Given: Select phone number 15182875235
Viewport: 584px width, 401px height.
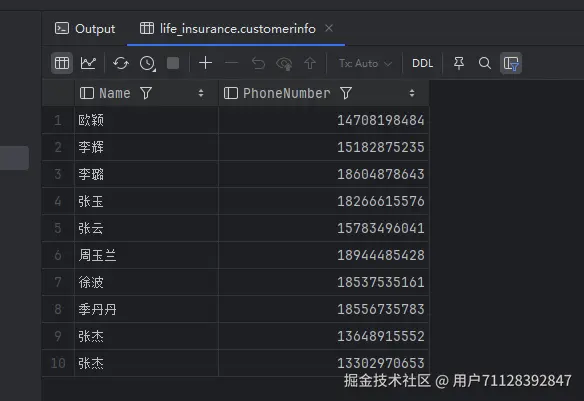Looking at the screenshot, I should point(324,147).
